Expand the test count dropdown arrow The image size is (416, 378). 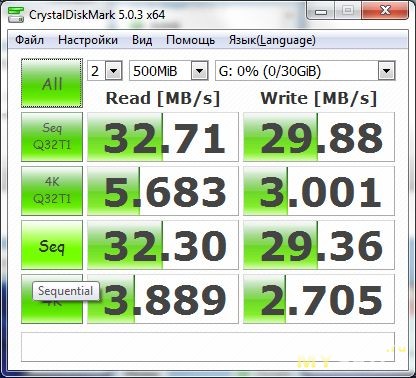click(114, 71)
